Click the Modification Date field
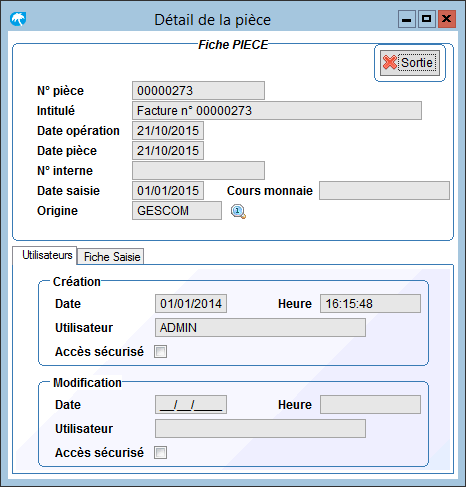466x487 pixels. (x=191, y=405)
